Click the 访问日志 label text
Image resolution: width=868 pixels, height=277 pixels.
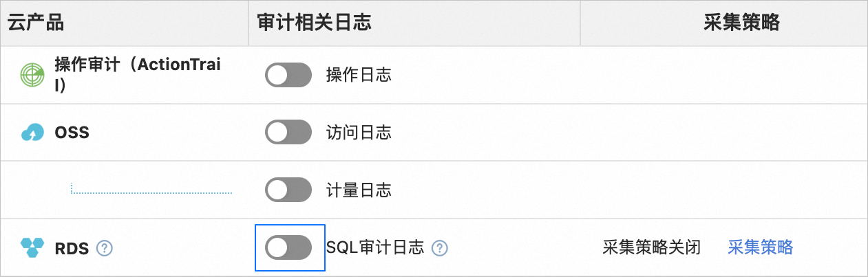[359, 133]
